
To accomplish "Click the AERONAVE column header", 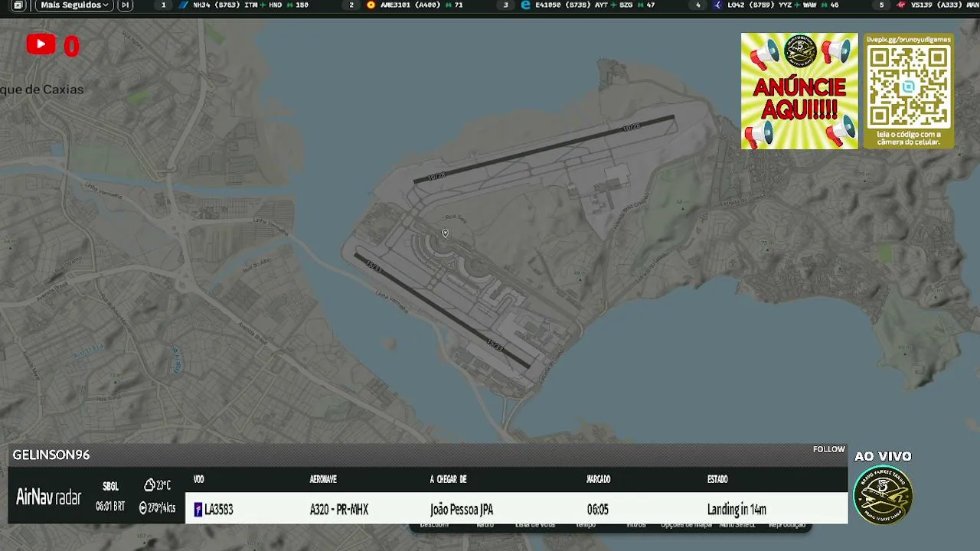I will point(323,479).
